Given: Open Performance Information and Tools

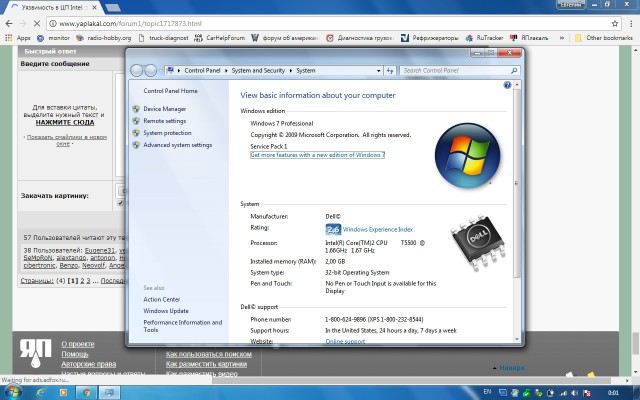Looking at the screenshot, I should (x=182, y=326).
